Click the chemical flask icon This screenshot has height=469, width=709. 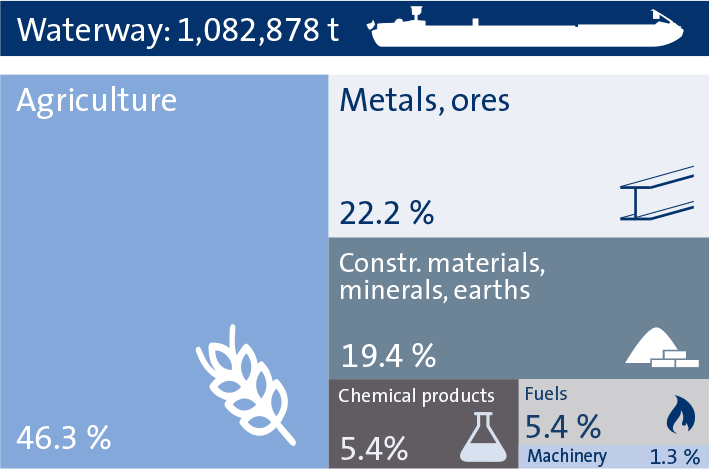[483, 437]
